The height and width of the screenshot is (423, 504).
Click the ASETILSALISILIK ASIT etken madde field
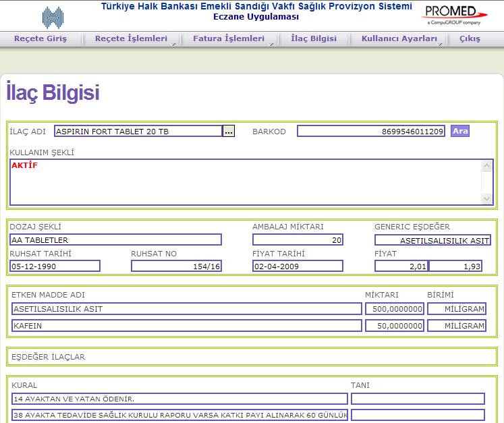(x=187, y=309)
